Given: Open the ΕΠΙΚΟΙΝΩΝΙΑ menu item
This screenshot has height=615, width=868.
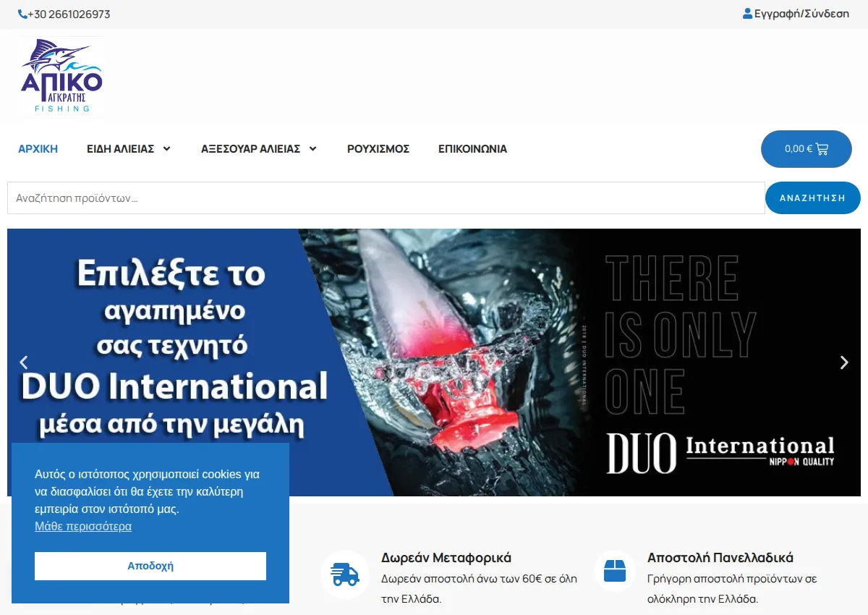Looking at the screenshot, I should pyautogui.click(x=472, y=149).
